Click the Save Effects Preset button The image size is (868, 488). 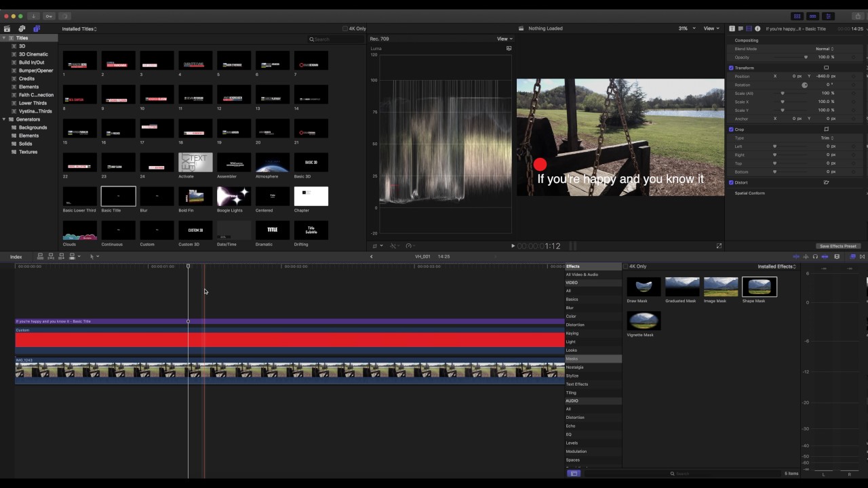pos(838,246)
